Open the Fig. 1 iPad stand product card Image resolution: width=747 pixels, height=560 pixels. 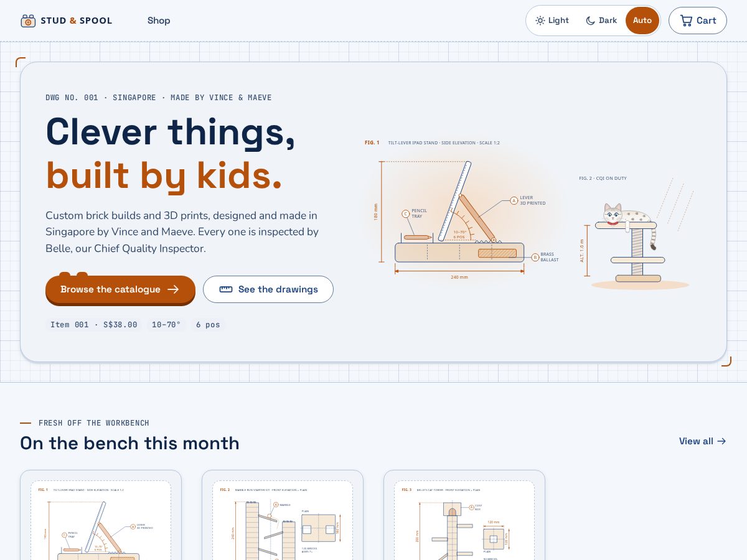101,515
